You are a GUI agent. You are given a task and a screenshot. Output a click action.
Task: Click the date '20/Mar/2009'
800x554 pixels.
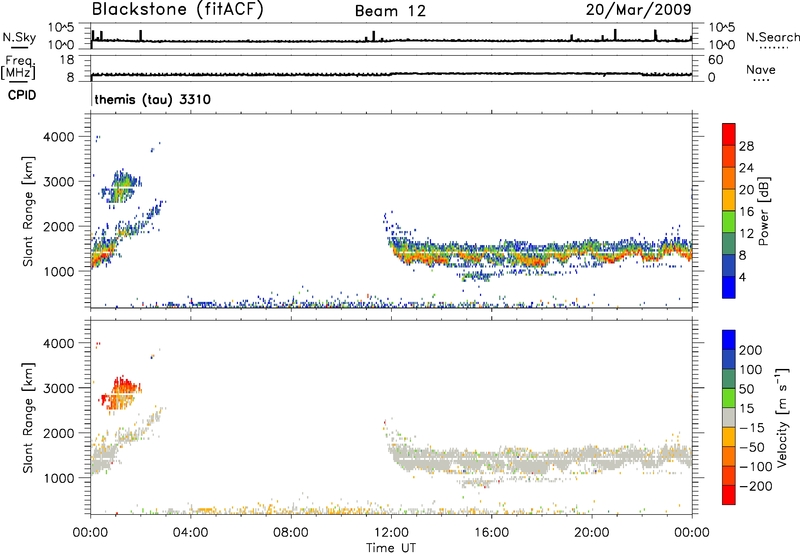point(638,10)
